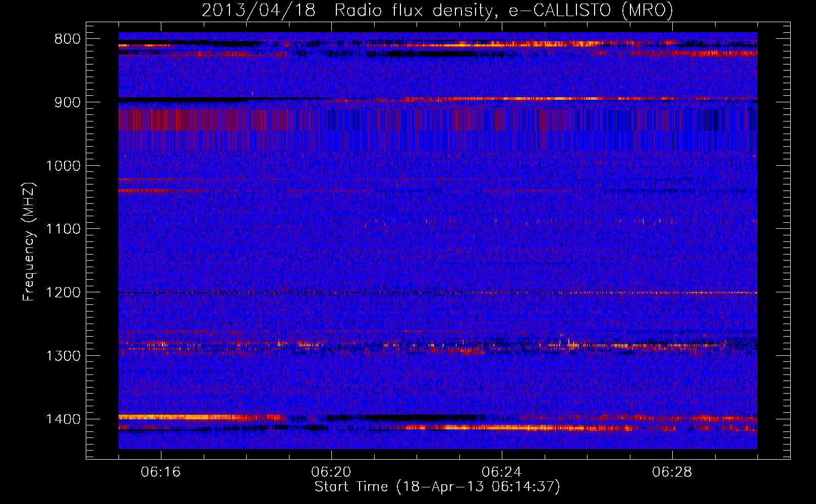Screen dimensions: 816x504
Task: Select the 1400 frequency axis label
Action: 63,419
